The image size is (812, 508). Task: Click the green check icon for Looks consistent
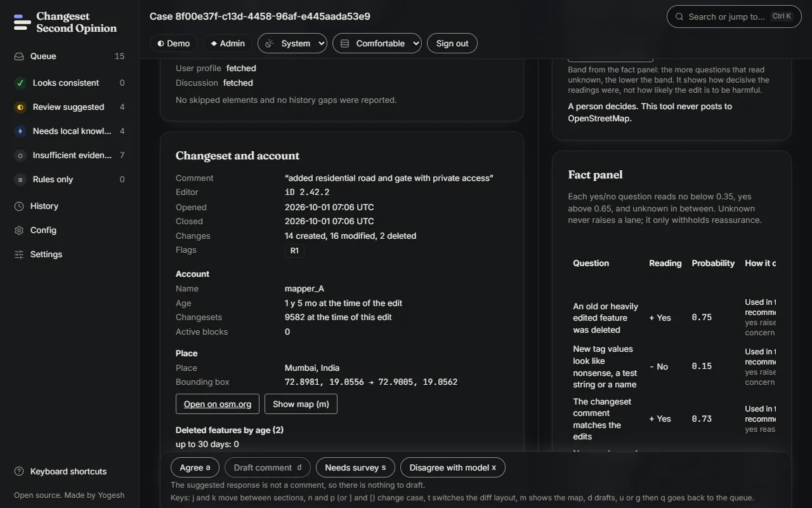(x=20, y=83)
